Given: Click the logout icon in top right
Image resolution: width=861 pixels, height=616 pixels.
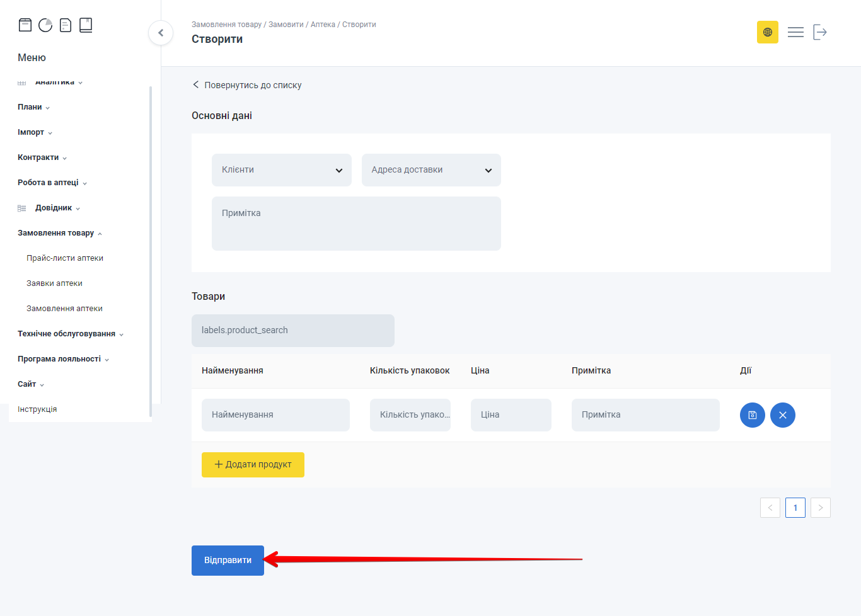Looking at the screenshot, I should point(819,32).
